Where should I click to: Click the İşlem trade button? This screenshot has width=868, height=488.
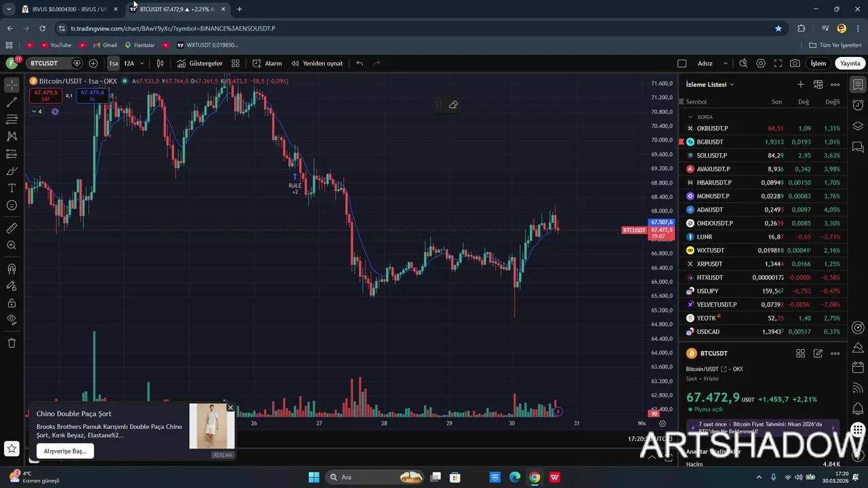[x=818, y=63]
